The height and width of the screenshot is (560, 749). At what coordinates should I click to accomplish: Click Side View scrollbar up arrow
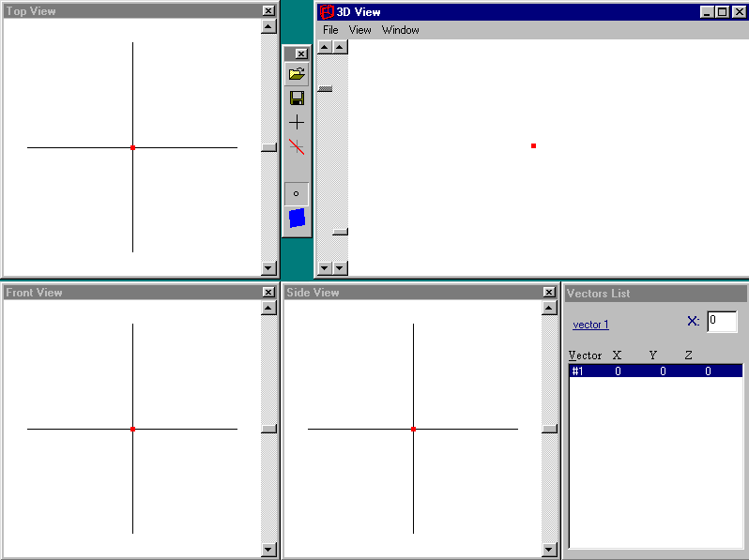click(x=549, y=309)
